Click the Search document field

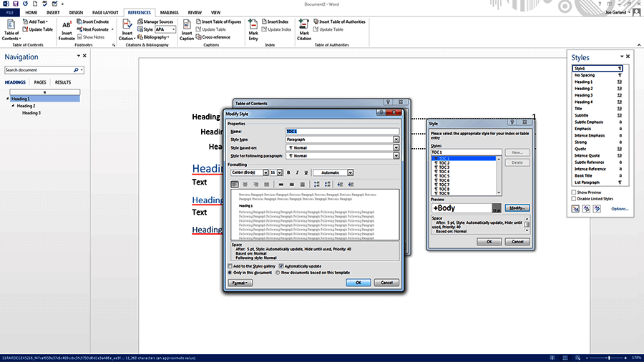tap(39, 70)
